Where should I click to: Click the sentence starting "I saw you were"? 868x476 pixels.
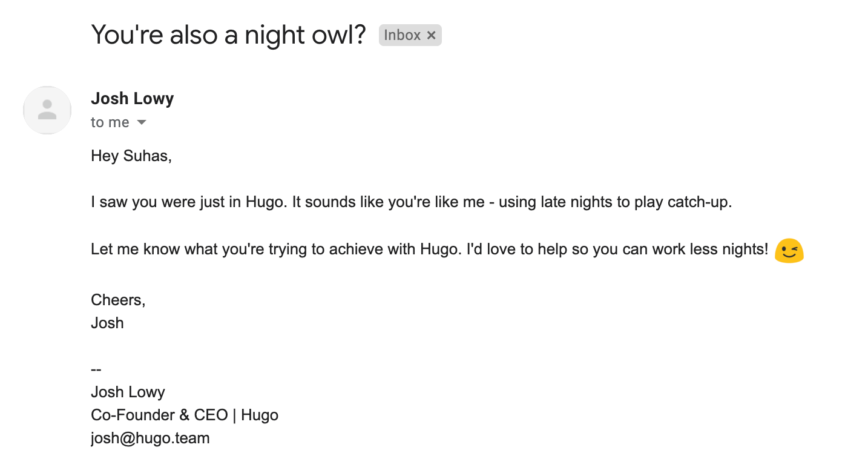(412, 202)
